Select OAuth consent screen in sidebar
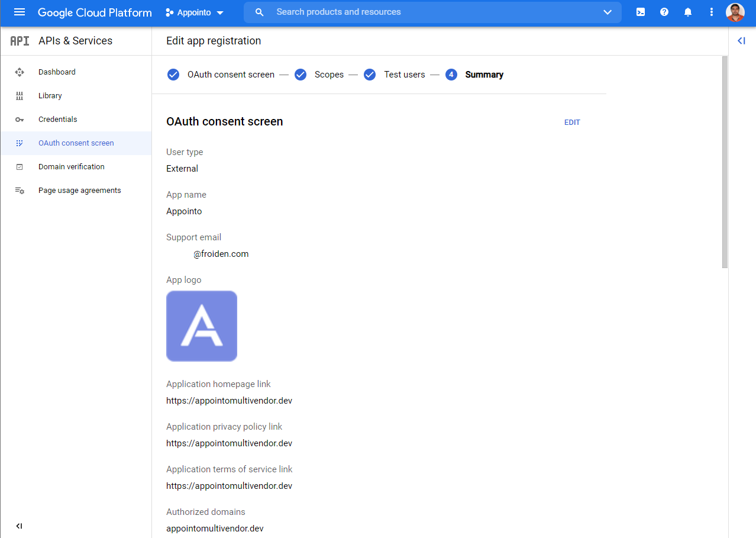This screenshot has width=756, height=538. (x=76, y=143)
